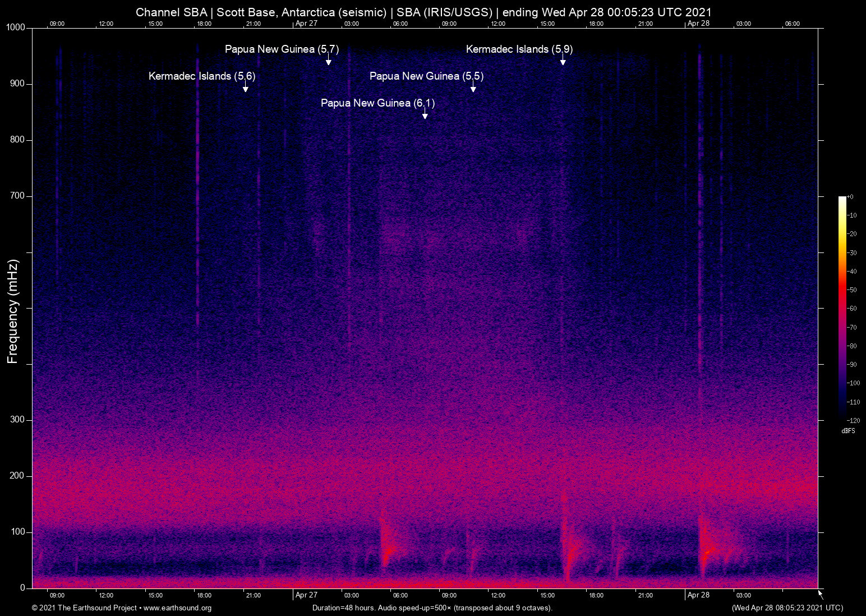The width and height of the screenshot is (866, 616).
Task: Click the arrow under Papua New Guinea (5.5)
Action: (x=473, y=88)
